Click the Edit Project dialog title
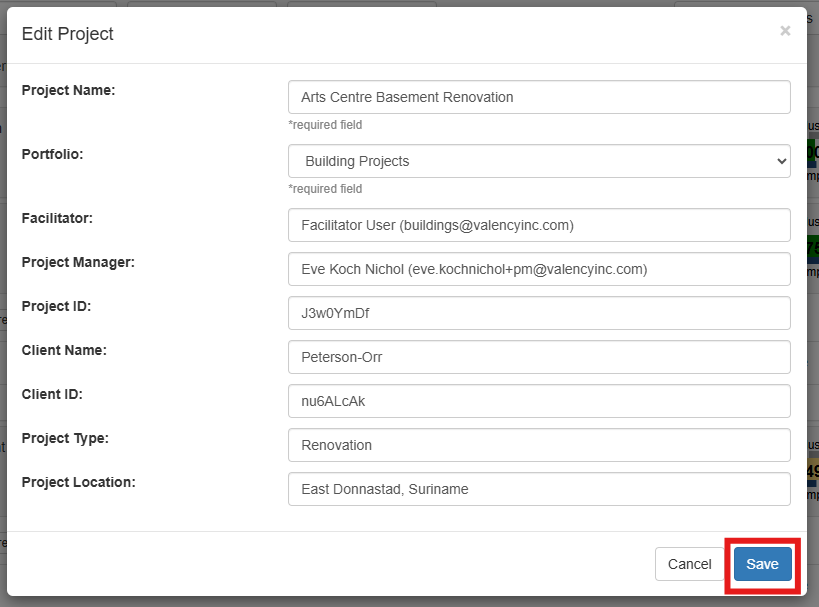The height and width of the screenshot is (607, 819). coord(66,33)
